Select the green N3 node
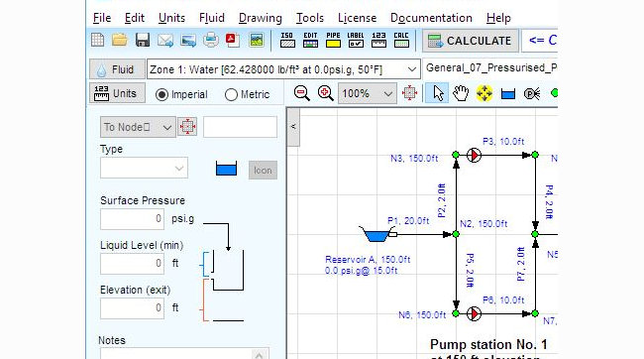644x359 pixels. 456,155
